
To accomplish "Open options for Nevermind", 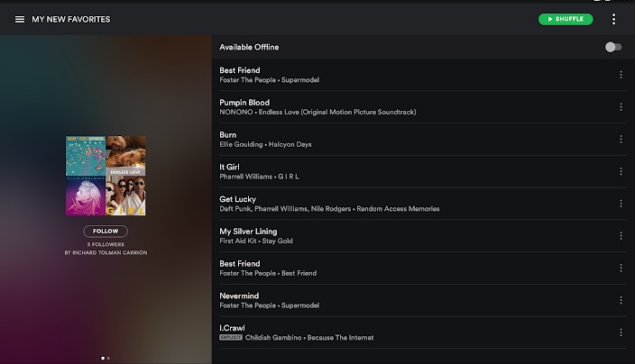I will click(621, 300).
